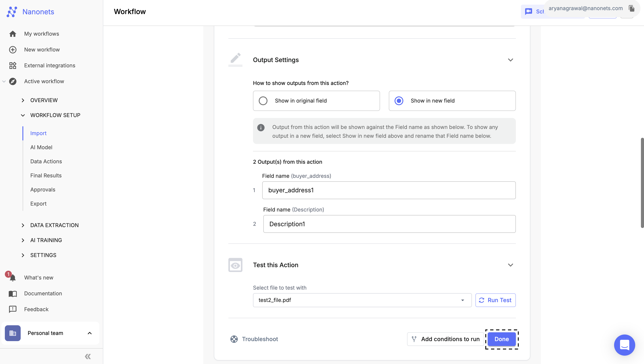The width and height of the screenshot is (644, 364).
Task: Select Show in new field radio
Action: point(399,101)
